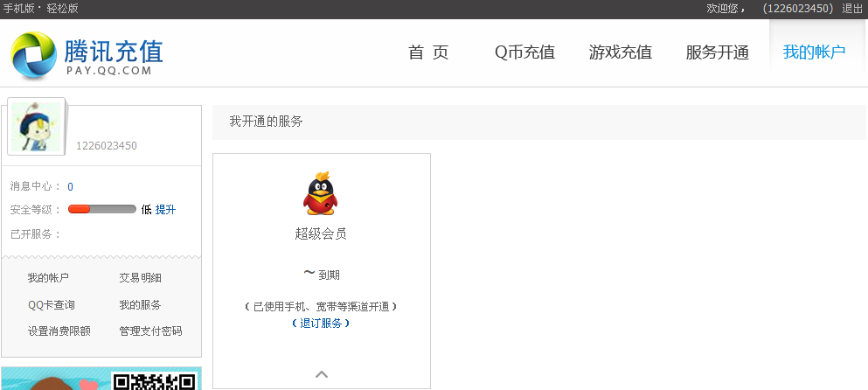Image resolution: width=868 pixels, height=390 pixels.
Task: Click the security level progress bar
Action: 101,210
